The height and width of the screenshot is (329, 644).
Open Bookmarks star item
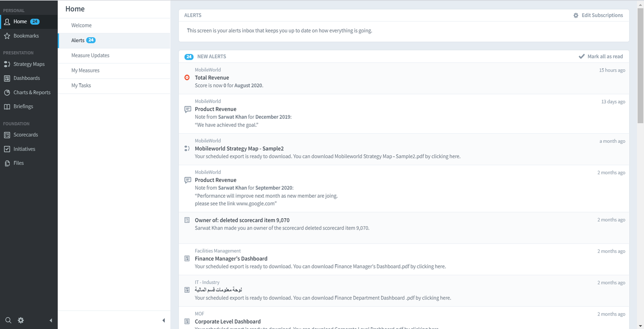(29, 36)
